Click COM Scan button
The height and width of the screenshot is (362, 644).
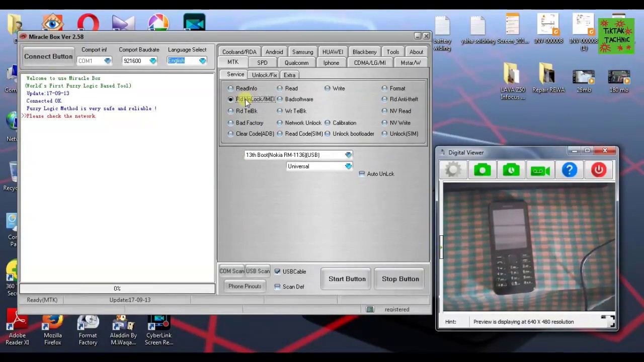231,271
